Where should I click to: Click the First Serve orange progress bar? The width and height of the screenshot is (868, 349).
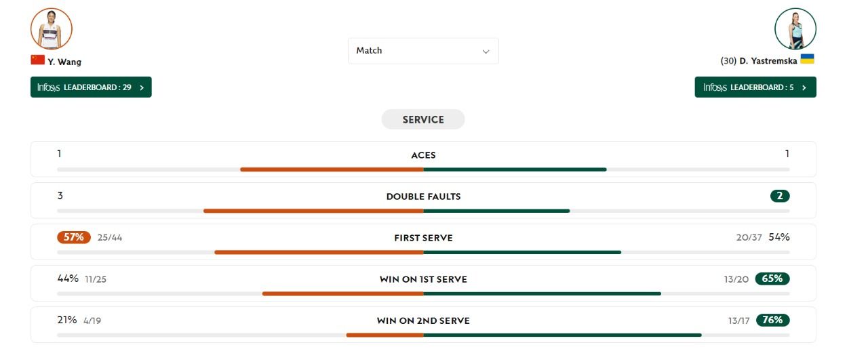(x=319, y=252)
